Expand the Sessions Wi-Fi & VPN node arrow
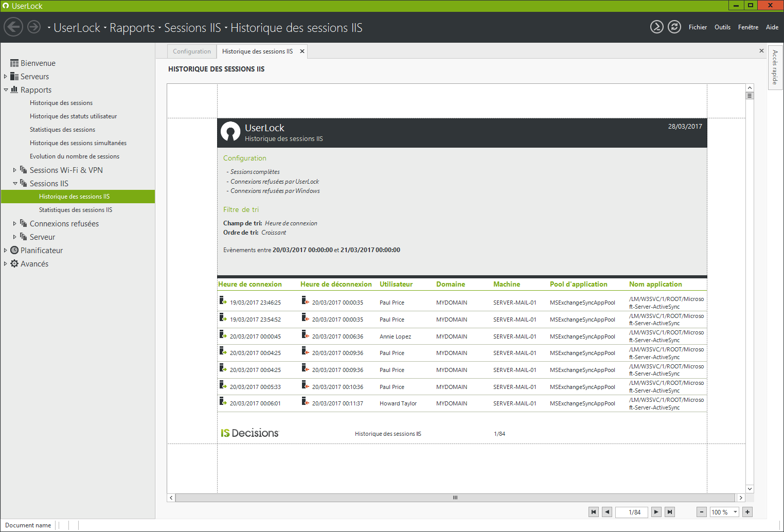This screenshot has width=784, height=532. (15, 170)
